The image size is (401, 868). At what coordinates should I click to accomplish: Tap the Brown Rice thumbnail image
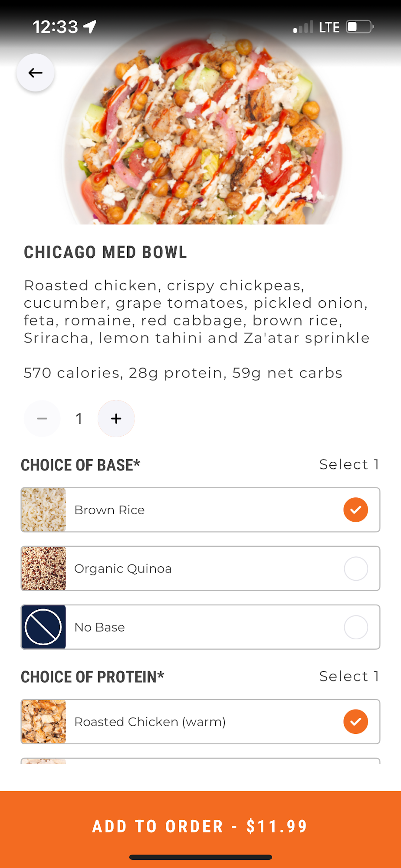pos(44,510)
